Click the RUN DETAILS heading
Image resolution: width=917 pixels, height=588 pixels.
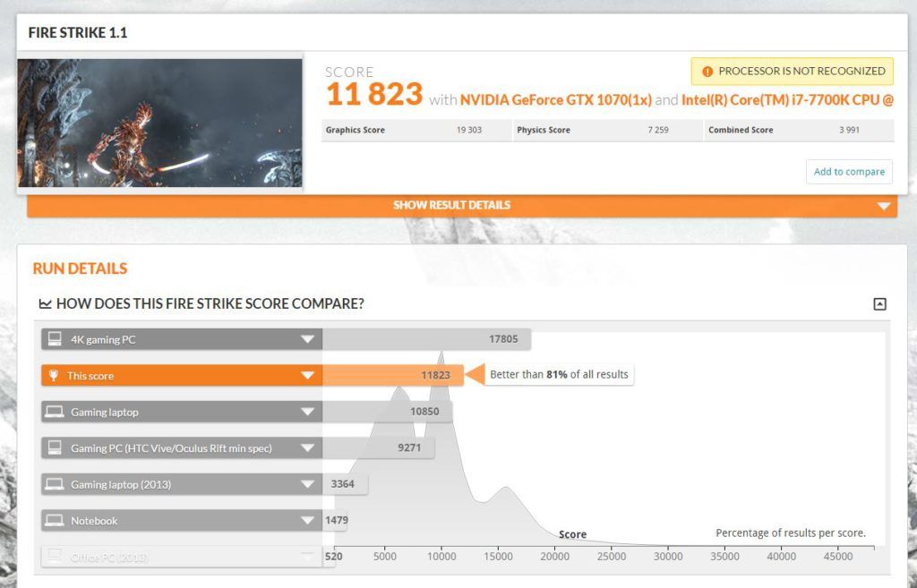tap(80, 268)
